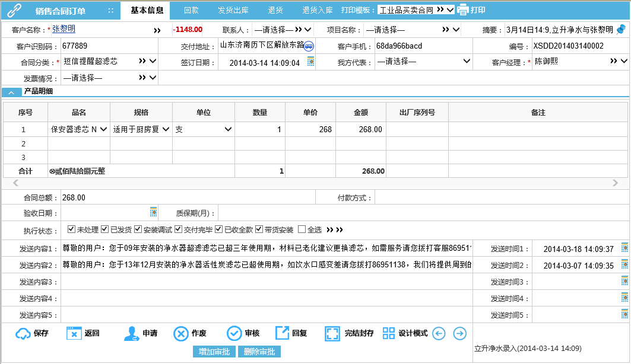Switch to 发货出库 tab
The width and height of the screenshot is (631, 364).
tap(233, 10)
